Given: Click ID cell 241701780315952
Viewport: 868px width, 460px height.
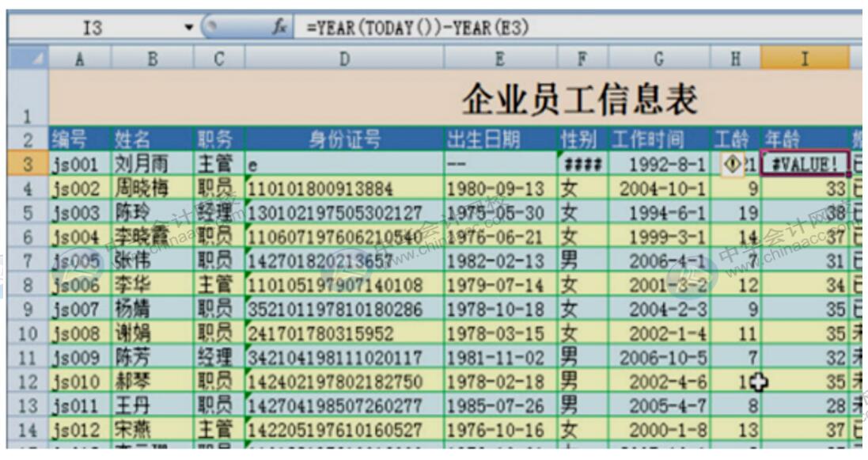Looking at the screenshot, I should click(344, 333).
